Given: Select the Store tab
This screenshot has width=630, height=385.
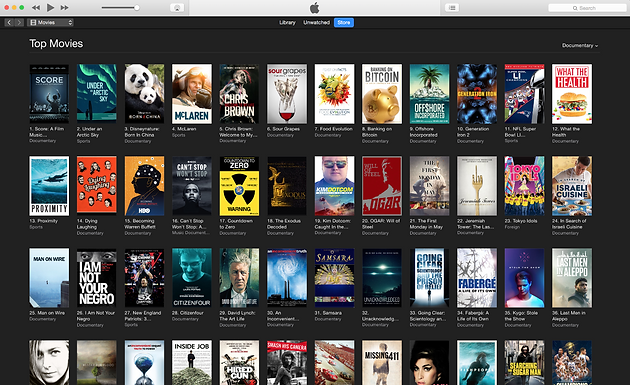Looking at the screenshot, I should 344,23.
